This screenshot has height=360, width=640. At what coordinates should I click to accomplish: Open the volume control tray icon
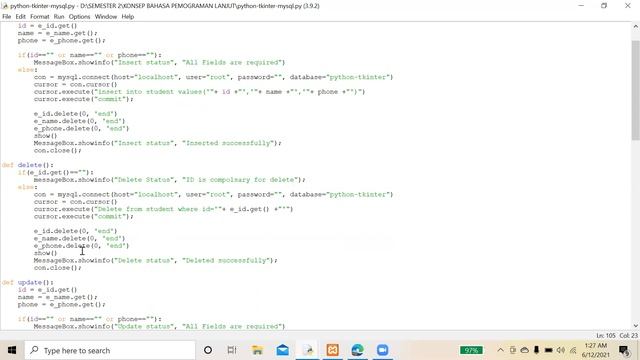561,350
